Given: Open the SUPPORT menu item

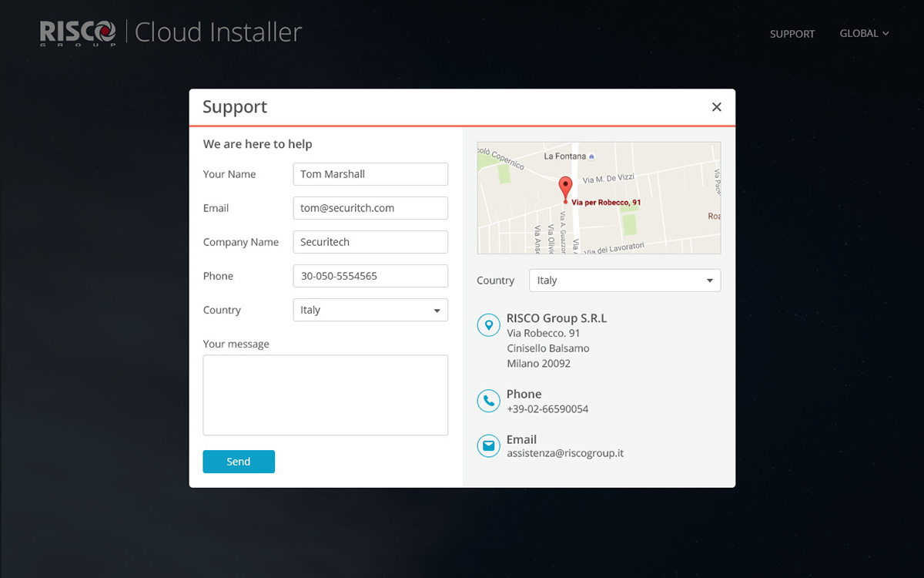Looking at the screenshot, I should (x=792, y=34).
